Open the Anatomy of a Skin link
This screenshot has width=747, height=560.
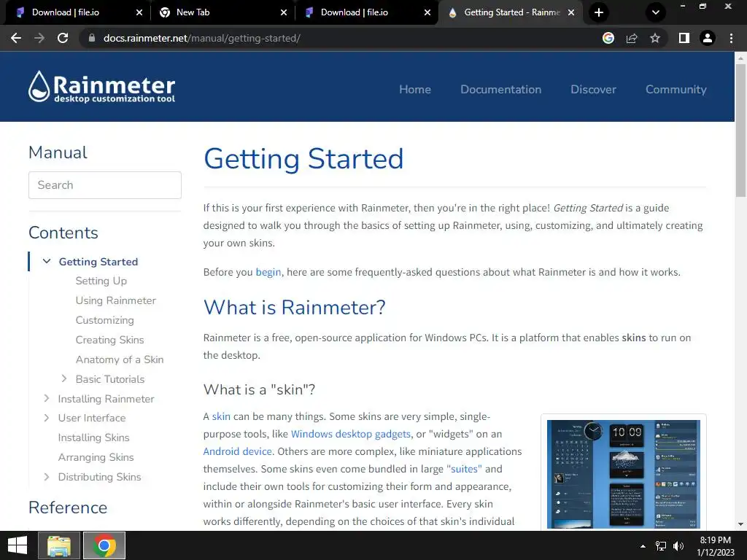[x=120, y=359]
